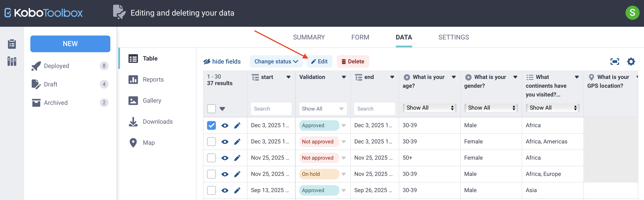Open the KoboToolbox projects sidebar icon
644x200 pixels.
12,44
